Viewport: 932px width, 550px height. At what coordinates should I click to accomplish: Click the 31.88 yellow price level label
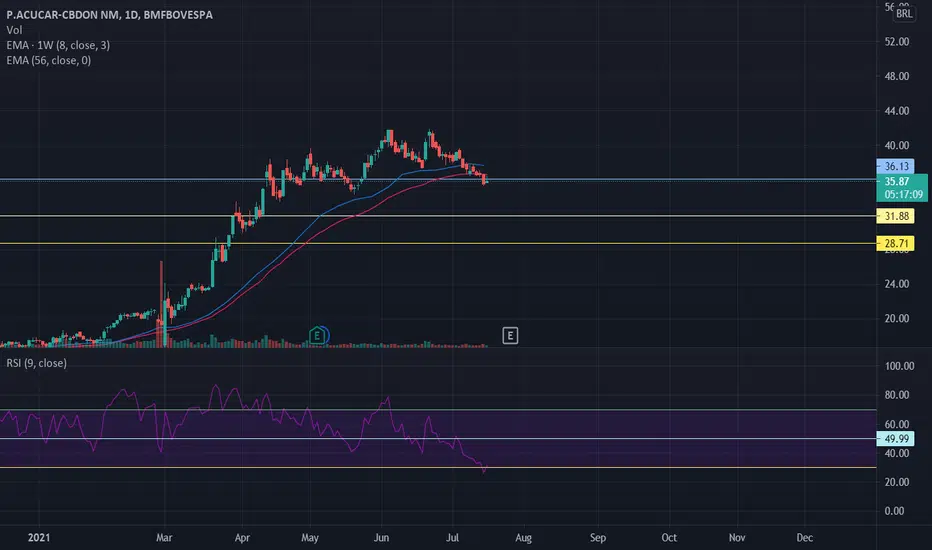(x=896, y=216)
